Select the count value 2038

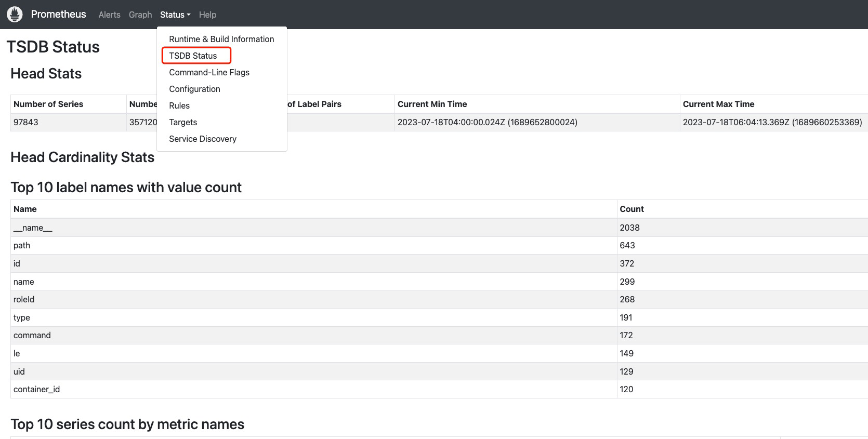[x=629, y=228]
